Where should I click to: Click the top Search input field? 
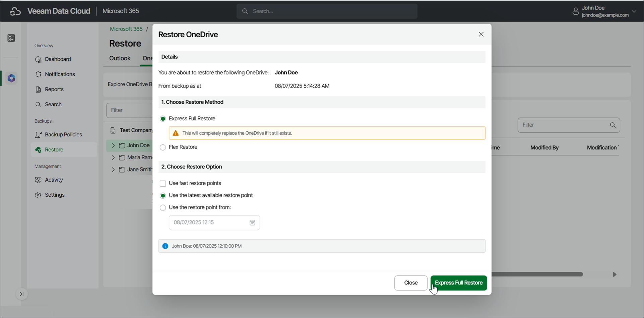tap(327, 11)
